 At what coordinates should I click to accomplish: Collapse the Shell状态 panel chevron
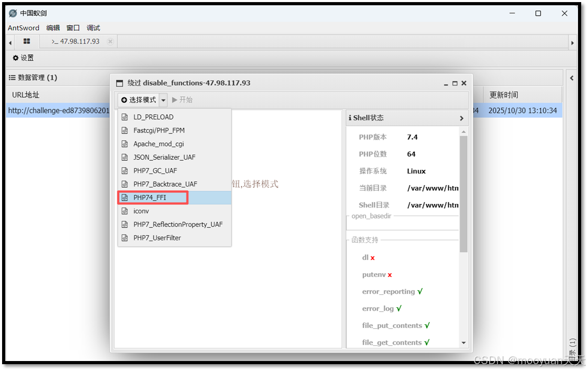pyautogui.click(x=462, y=118)
